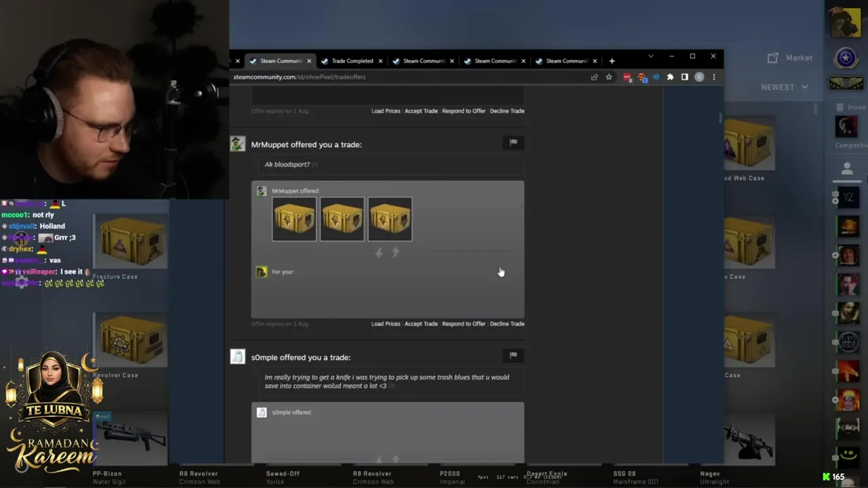The width and height of the screenshot is (868, 488).
Task: Expand the NEWEST sort dropdown in CS:GO
Action: [x=785, y=87]
